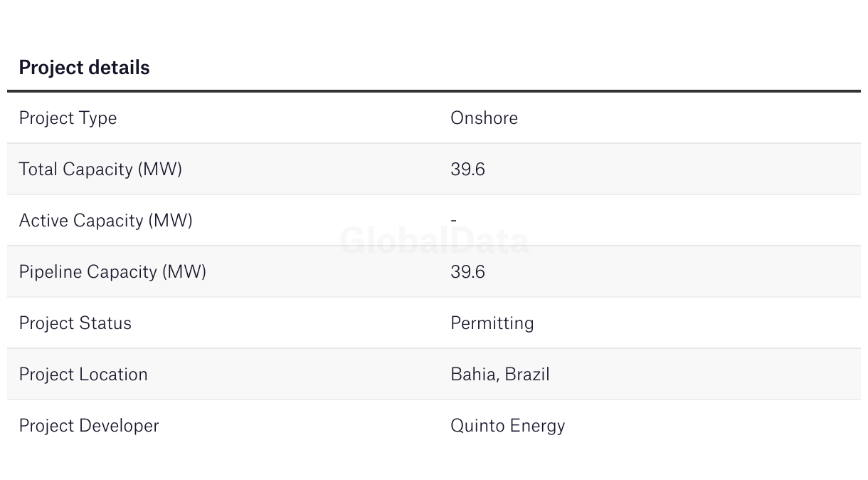Click the Pipeline Capacity value 39.6
Screen dimensions: 868x480
467,272
